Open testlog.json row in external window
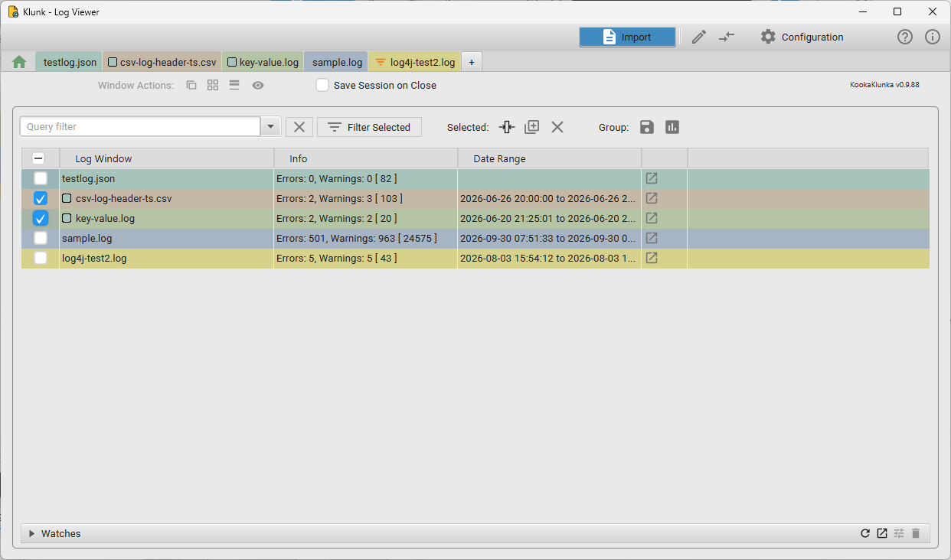951x560 pixels. [x=652, y=178]
